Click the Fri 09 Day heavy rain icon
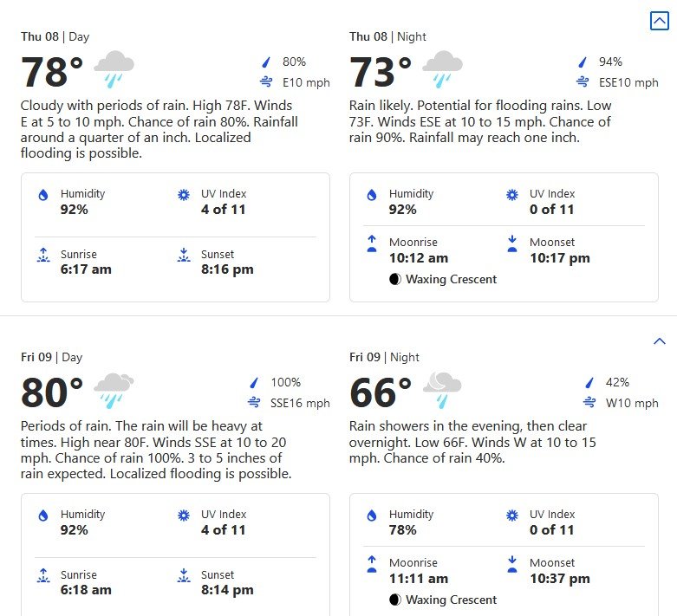 tap(114, 390)
